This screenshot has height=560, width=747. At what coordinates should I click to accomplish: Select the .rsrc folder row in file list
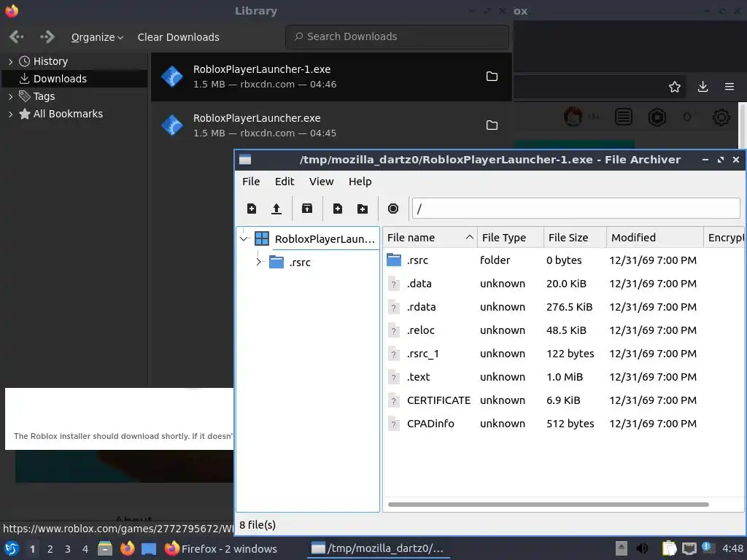pyautogui.click(x=564, y=260)
